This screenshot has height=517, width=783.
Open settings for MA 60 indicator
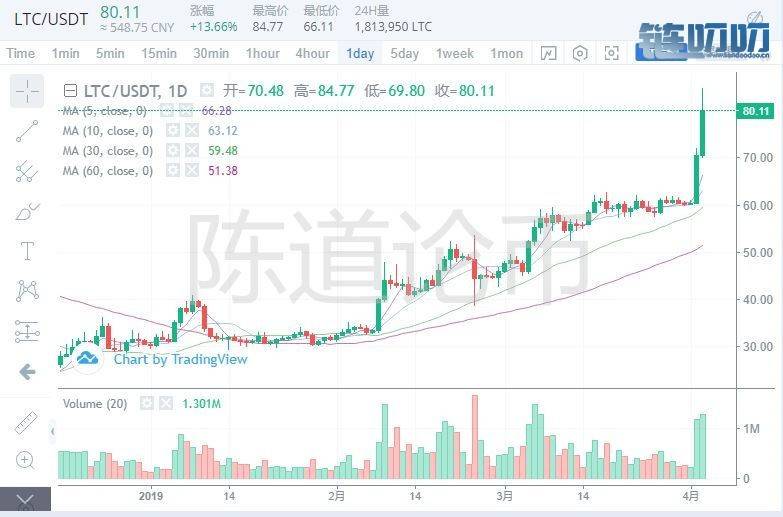pyautogui.click(x=173, y=171)
